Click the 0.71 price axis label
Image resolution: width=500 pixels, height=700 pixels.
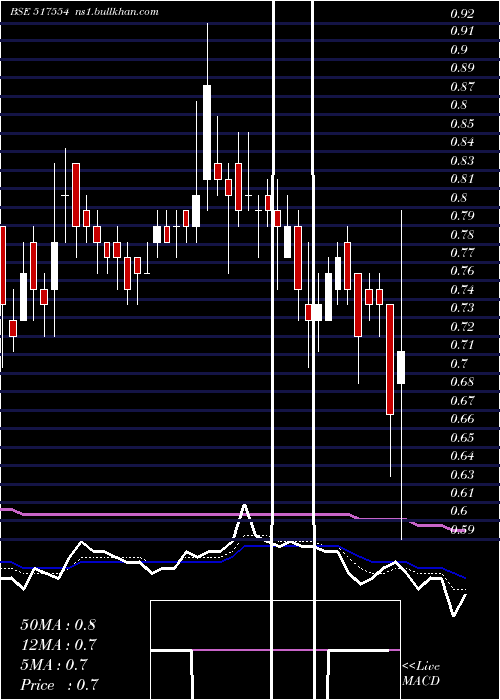click(x=462, y=345)
